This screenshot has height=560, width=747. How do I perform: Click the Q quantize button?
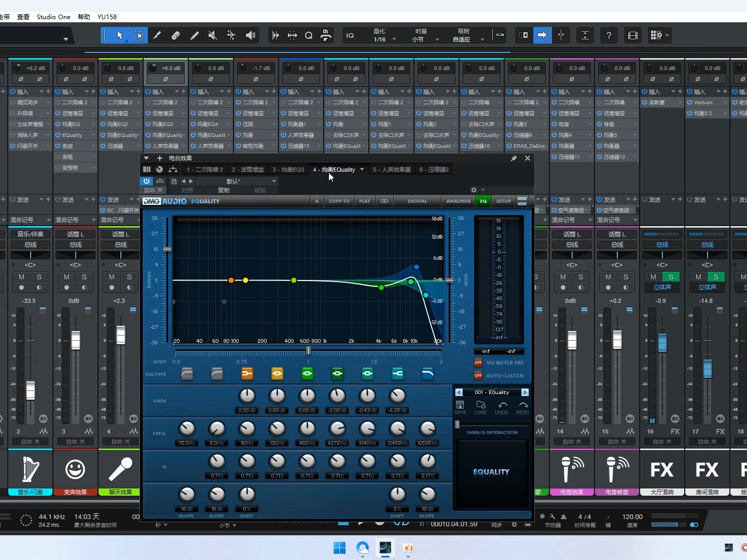(309, 35)
